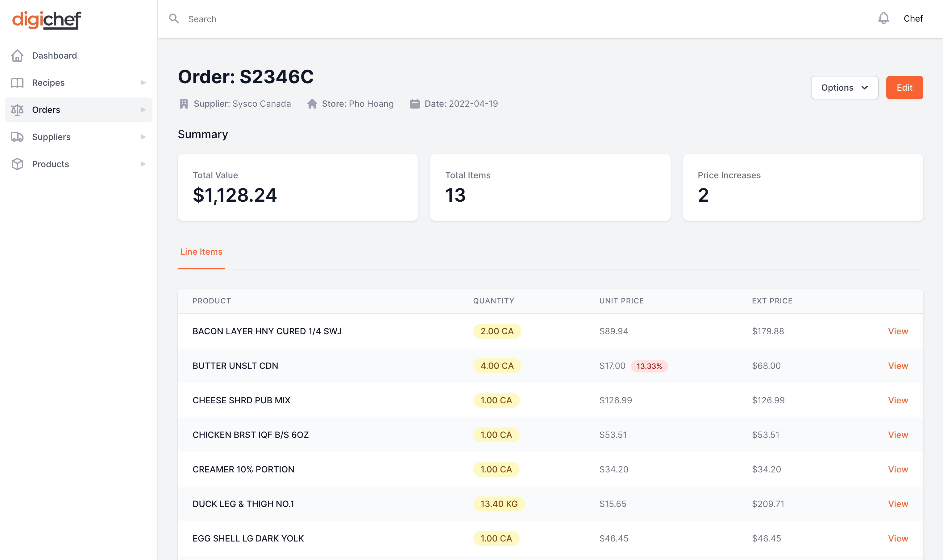This screenshot has height=560, width=943.
Task: Click the 13.33% price increase badge
Action: coord(648,366)
